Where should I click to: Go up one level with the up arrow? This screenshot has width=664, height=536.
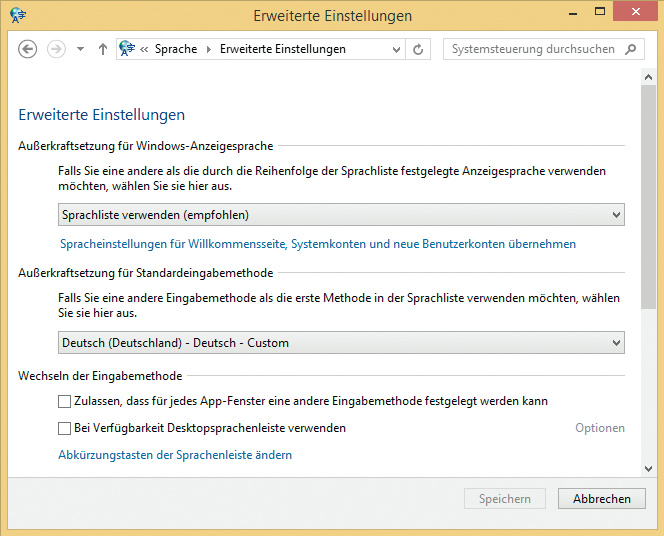pos(102,49)
